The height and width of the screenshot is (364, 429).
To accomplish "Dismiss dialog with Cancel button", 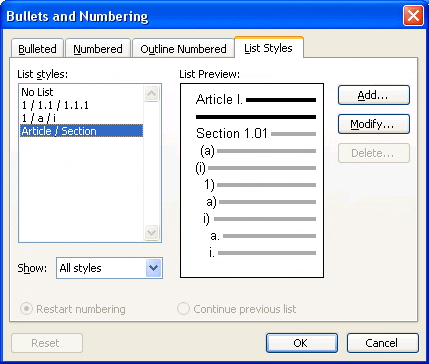I will click(x=382, y=343).
